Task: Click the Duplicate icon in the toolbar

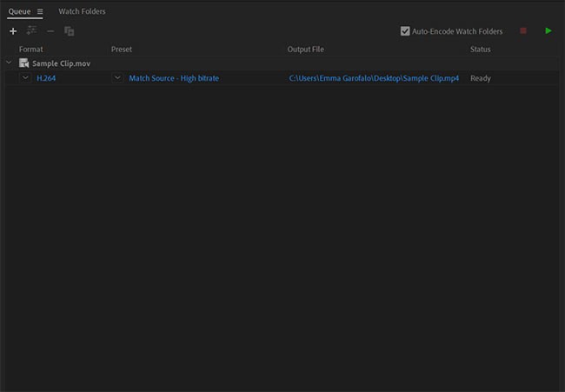Action: point(70,31)
